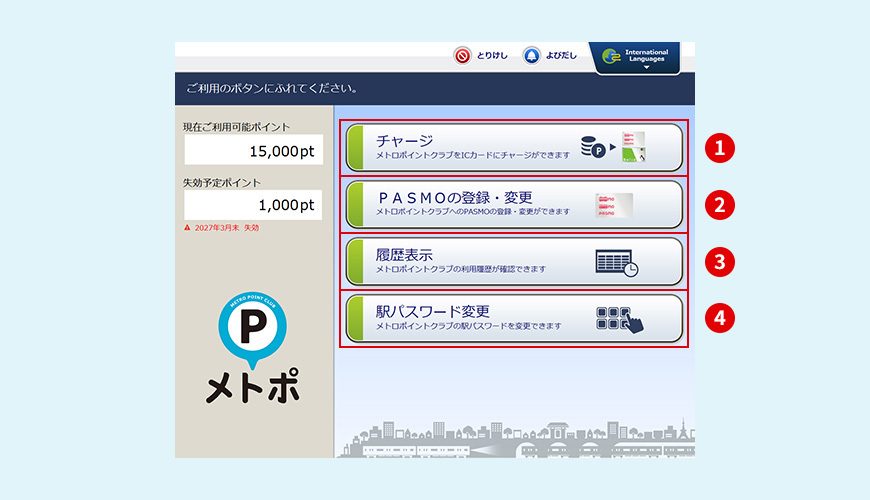Click the history table with clock icon
Viewport: 870px width, 500px height.
coord(616,262)
